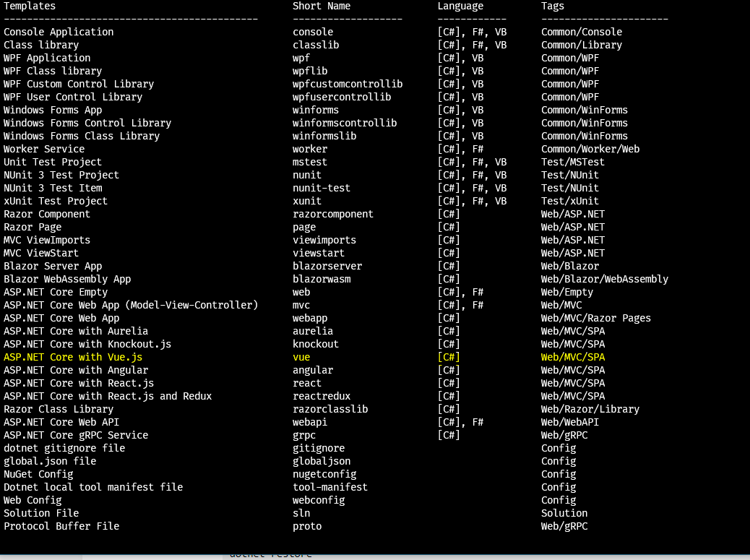Select 'NuGet Config' template name
This screenshot has width=750, height=560.
pyautogui.click(x=38, y=474)
